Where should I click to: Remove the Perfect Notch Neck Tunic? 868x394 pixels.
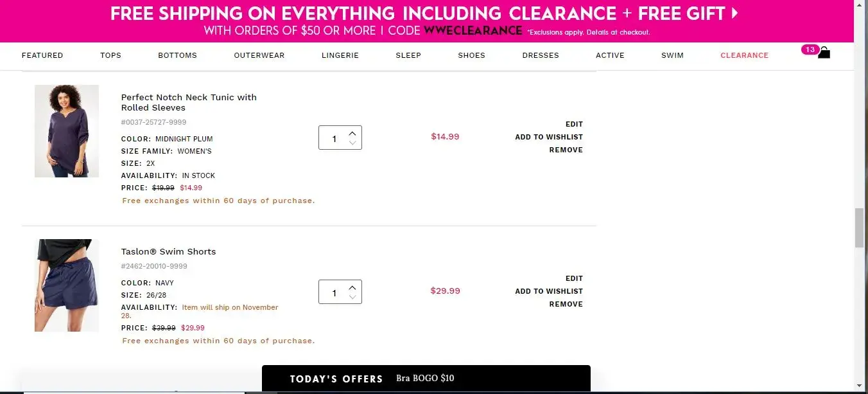coord(566,150)
